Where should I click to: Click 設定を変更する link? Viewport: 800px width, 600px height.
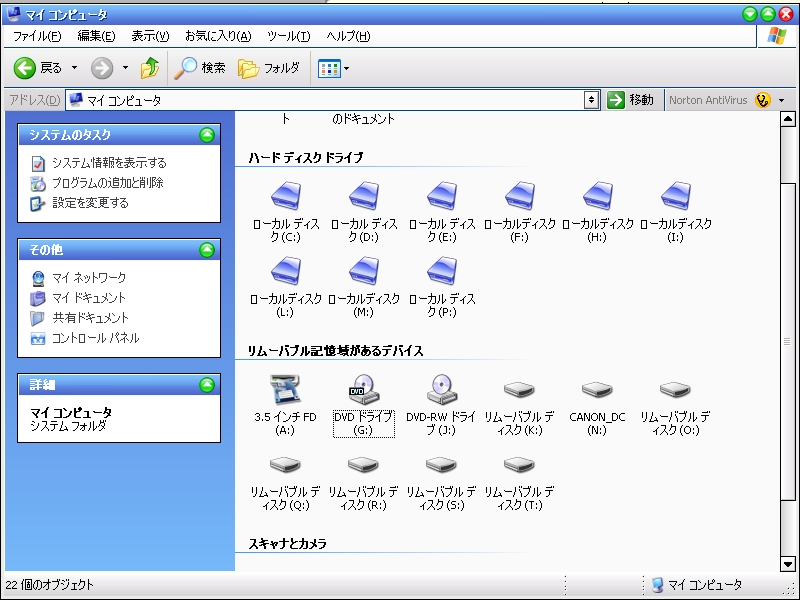(x=90, y=203)
